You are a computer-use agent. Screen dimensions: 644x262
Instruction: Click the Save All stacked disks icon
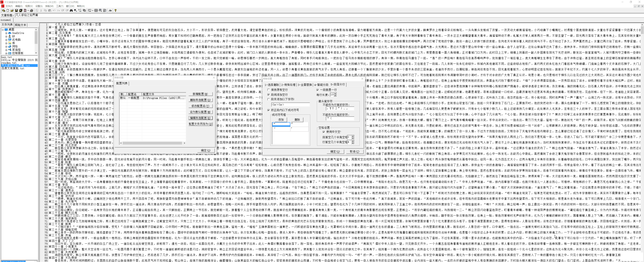tap(21, 10)
